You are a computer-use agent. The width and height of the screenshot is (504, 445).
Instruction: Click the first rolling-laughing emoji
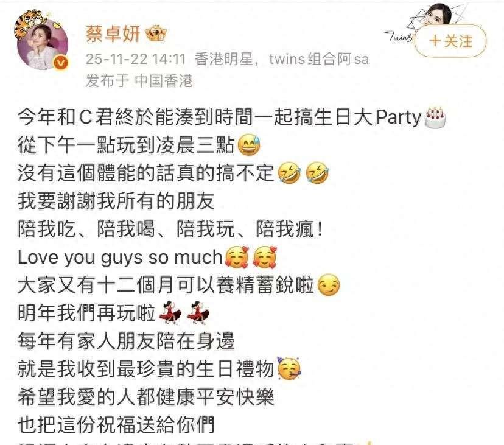[289, 173]
